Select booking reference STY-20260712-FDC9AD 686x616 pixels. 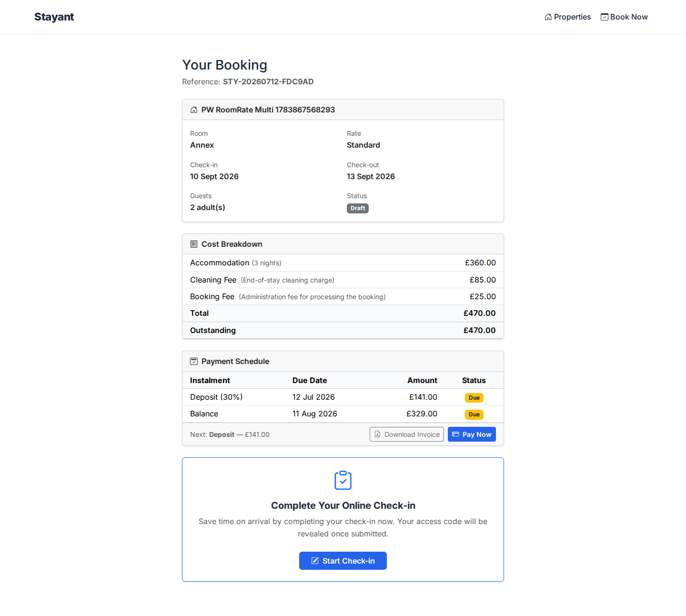tap(268, 81)
